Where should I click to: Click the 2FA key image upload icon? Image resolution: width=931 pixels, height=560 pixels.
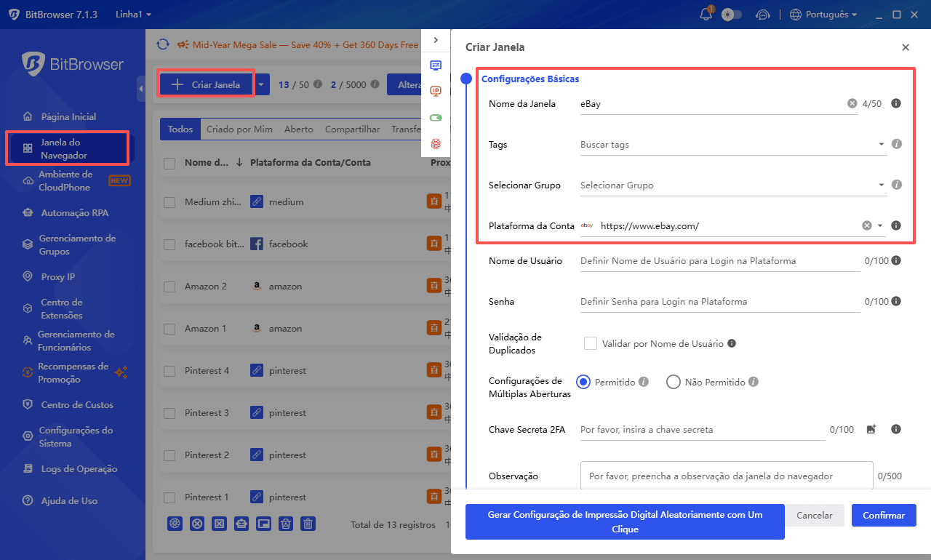[x=871, y=430]
